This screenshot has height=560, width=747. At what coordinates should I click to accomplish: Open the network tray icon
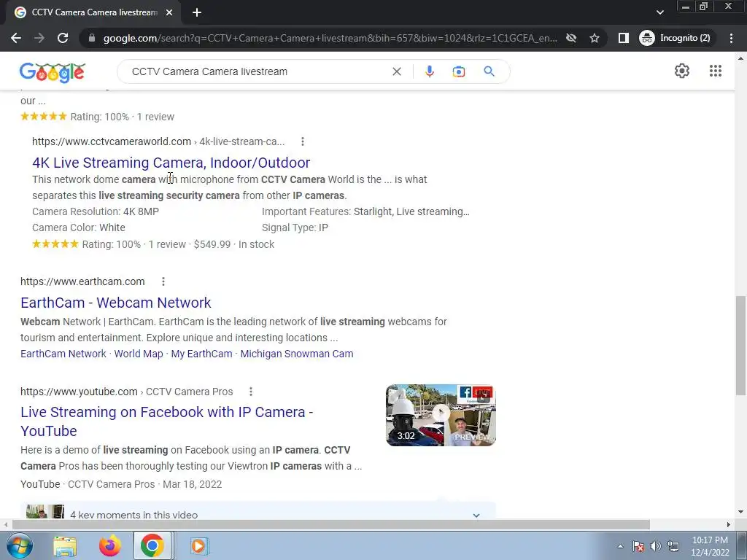[673, 546]
